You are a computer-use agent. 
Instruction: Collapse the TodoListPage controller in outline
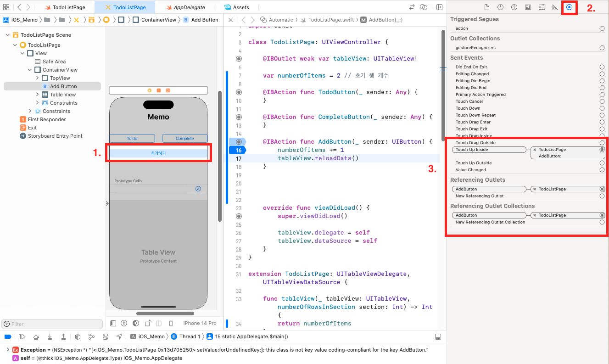[x=15, y=45]
